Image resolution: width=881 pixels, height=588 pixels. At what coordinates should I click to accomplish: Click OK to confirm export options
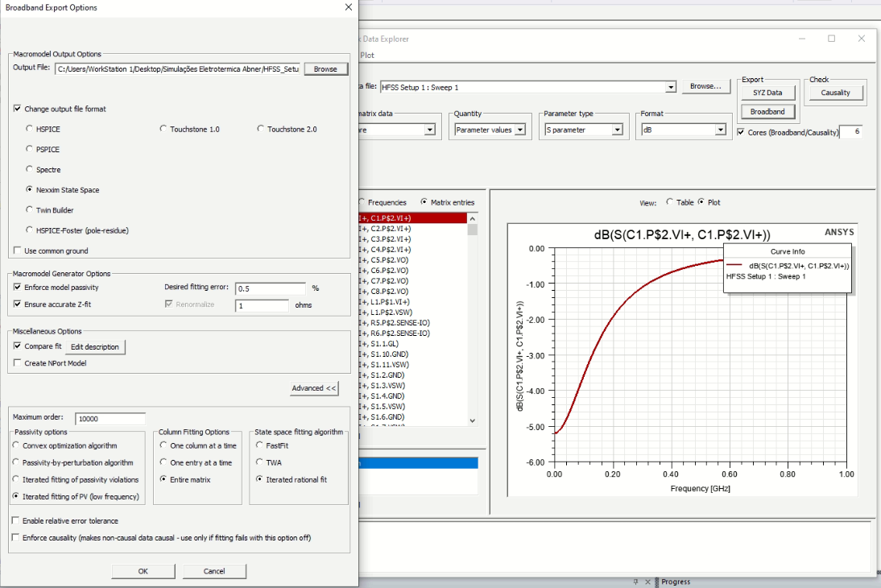pyautogui.click(x=143, y=571)
